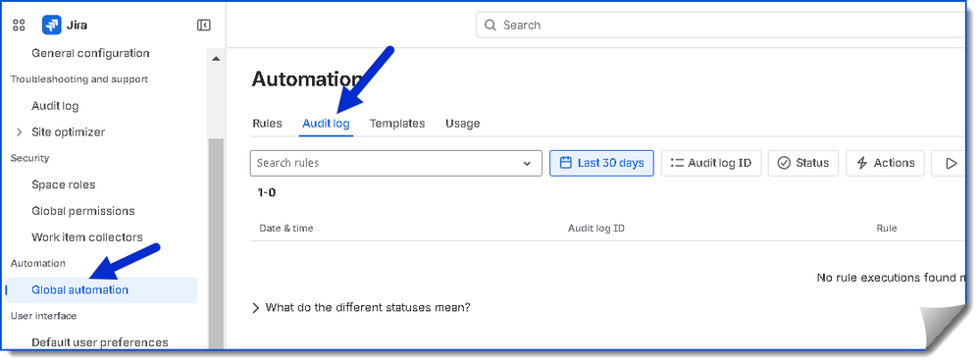The height and width of the screenshot is (364, 980).
Task: Click the sidebar vertical scrollbar thumb
Action: point(216,244)
